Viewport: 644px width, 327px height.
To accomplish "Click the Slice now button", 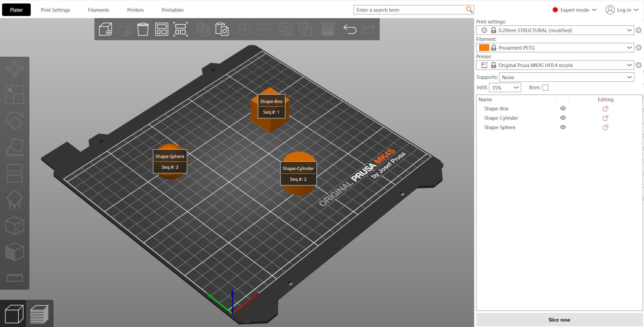I will pyautogui.click(x=559, y=320).
